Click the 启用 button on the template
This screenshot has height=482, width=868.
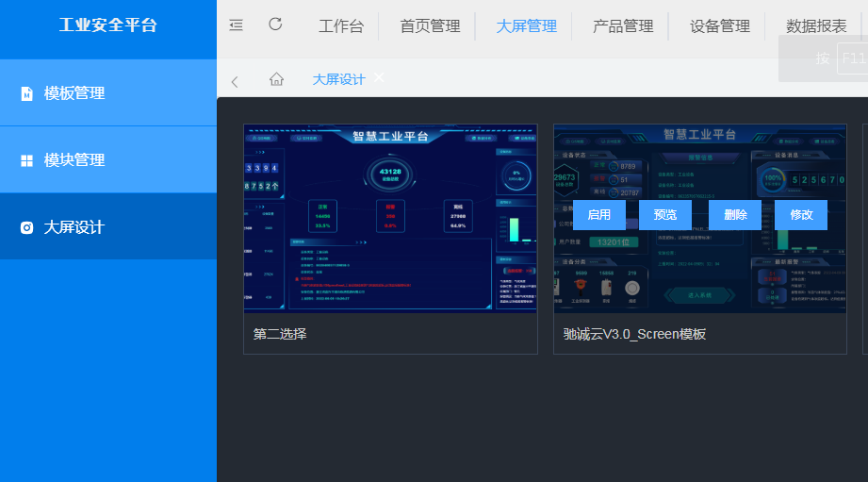pos(599,215)
